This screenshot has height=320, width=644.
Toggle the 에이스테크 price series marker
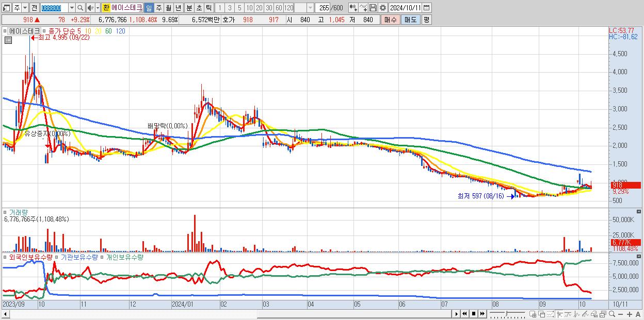[6, 31]
